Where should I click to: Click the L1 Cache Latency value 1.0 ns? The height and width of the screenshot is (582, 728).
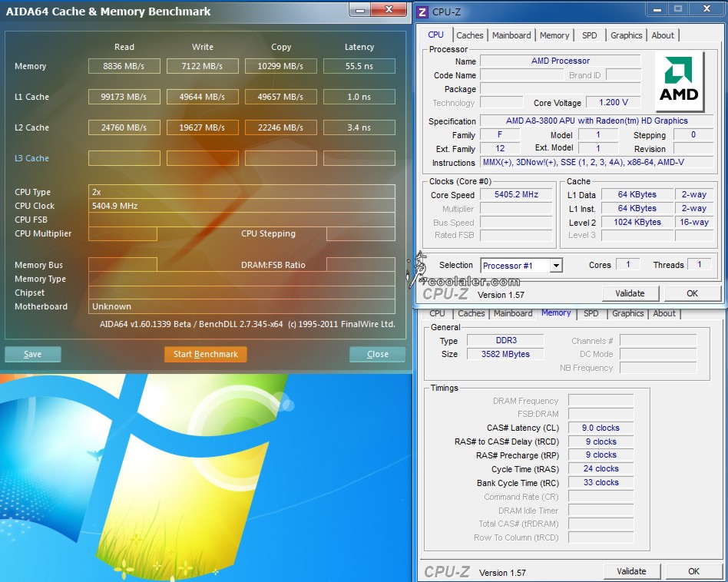(359, 97)
